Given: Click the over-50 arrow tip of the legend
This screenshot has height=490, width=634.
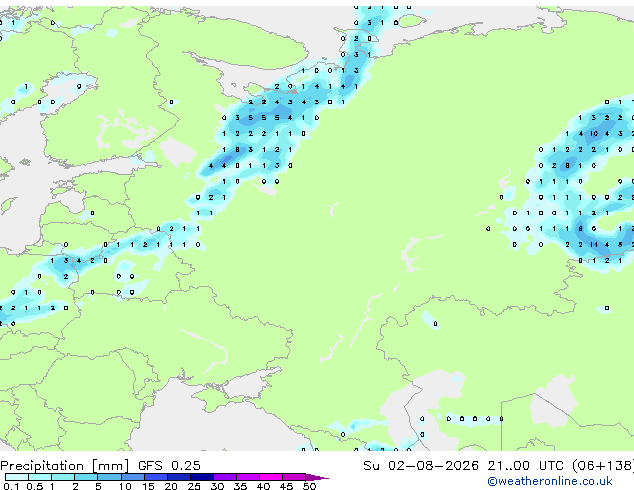Looking at the screenshot, I should point(317,477).
